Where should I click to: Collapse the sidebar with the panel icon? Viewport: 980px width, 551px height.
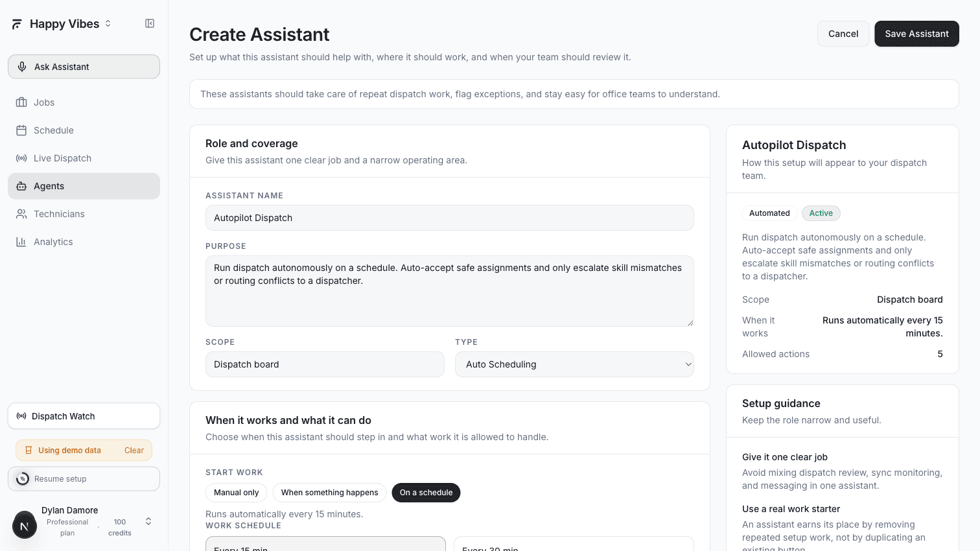pos(150,23)
